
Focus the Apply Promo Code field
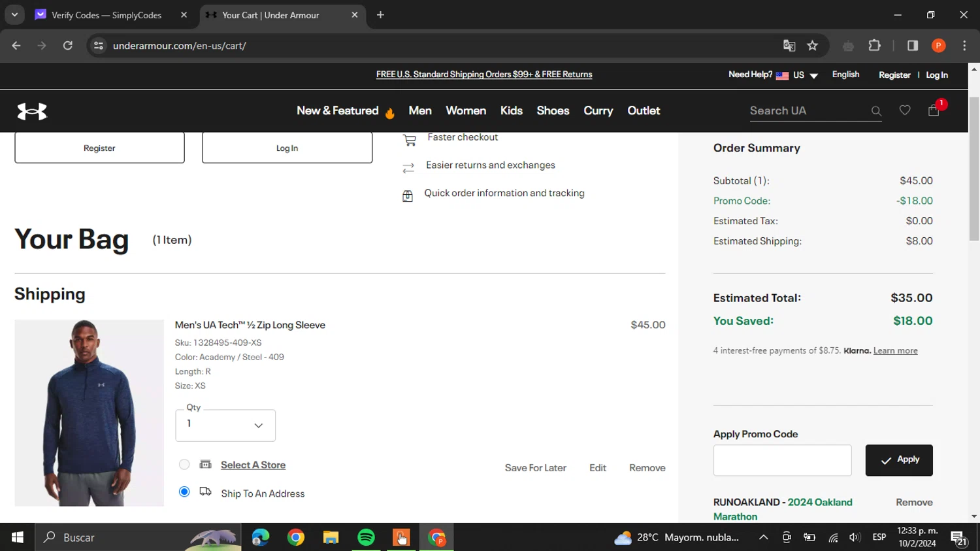tap(783, 460)
